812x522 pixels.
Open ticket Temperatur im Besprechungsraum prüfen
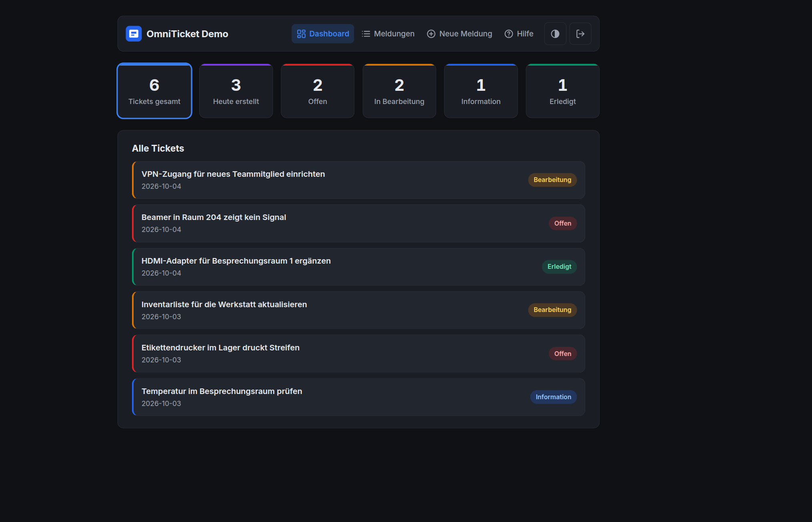(358, 397)
